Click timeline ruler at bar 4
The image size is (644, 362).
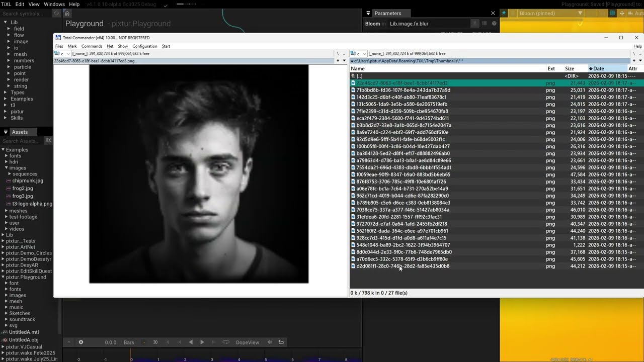coord(238,359)
